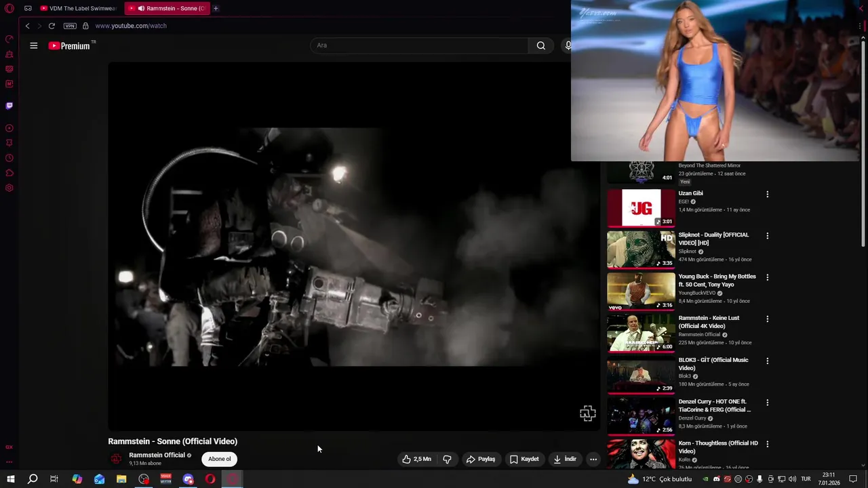Go back with the browser back arrow
The image size is (868, 488).
(27, 26)
